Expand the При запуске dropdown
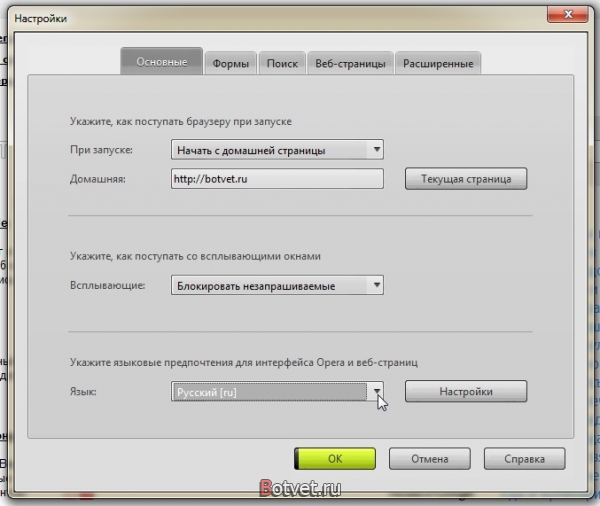600x506 pixels. [x=277, y=150]
